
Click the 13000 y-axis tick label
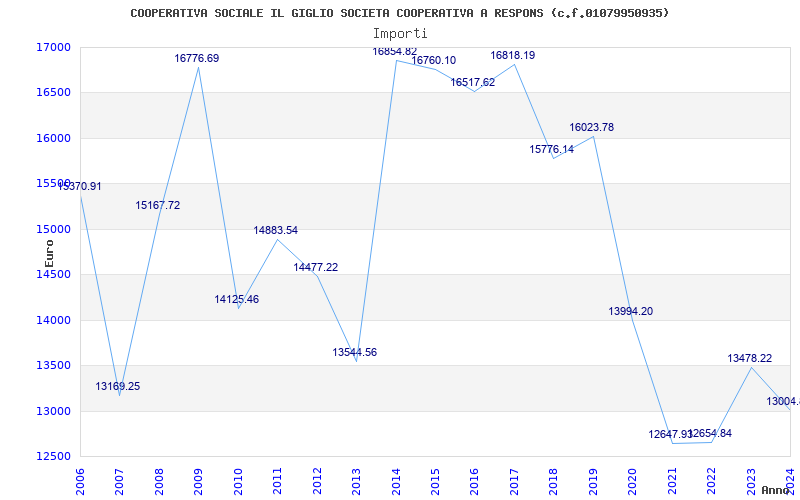click(x=53, y=411)
